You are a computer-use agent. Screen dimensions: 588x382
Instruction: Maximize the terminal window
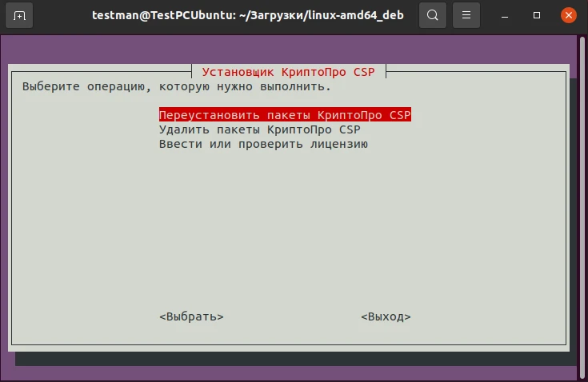point(537,15)
